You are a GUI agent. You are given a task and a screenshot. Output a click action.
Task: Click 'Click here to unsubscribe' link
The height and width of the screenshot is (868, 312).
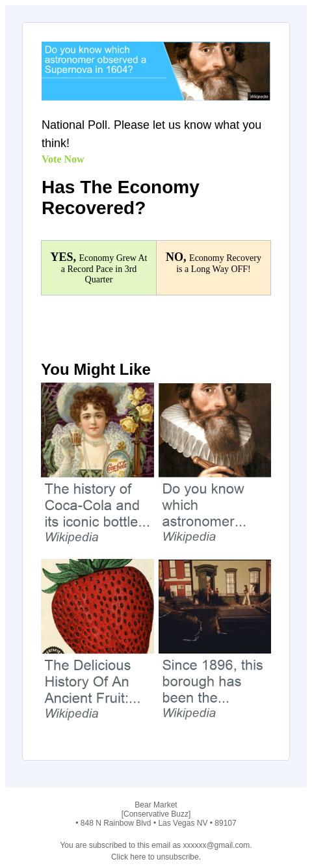156,857
